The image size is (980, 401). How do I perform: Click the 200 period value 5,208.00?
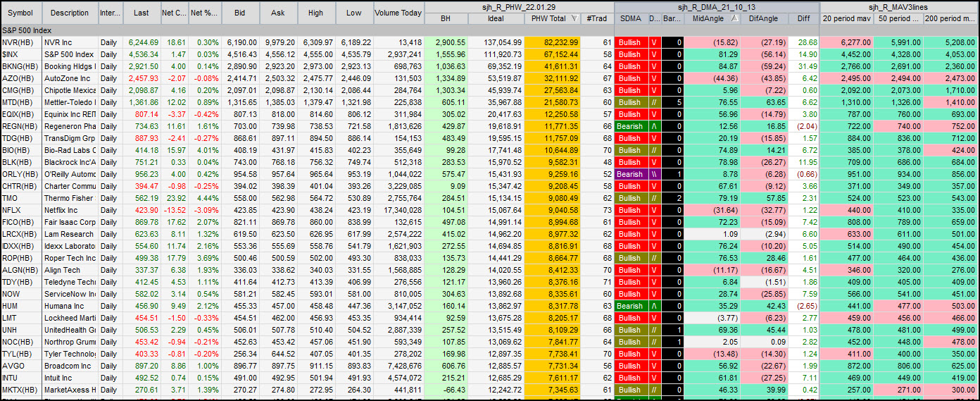click(951, 43)
